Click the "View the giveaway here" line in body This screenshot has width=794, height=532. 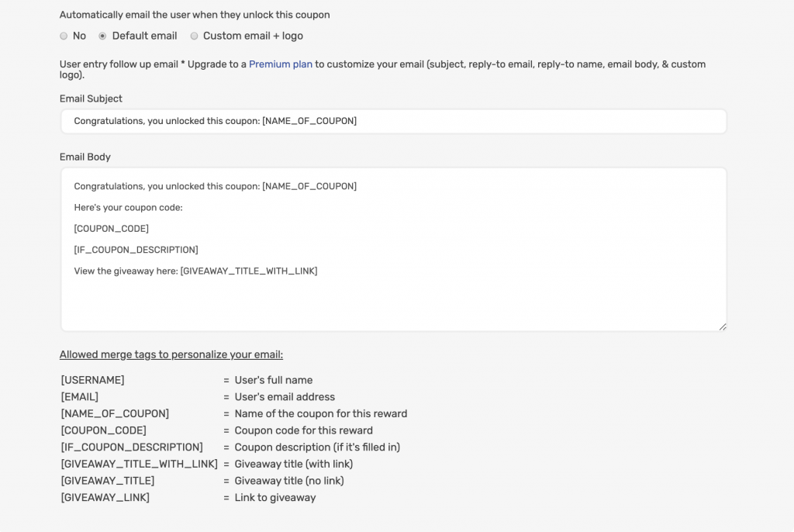pyautogui.click(x=195, y=271)
